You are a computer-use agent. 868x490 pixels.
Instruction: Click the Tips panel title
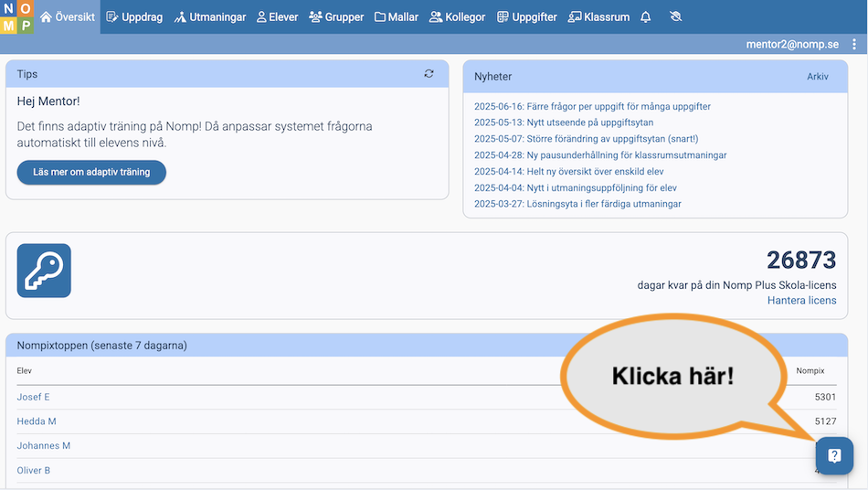point(27,74)
